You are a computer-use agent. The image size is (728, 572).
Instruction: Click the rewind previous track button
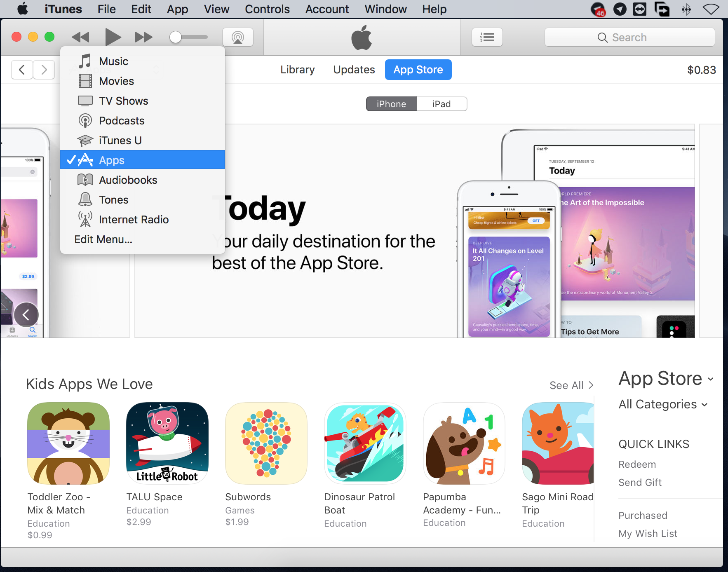[80, 37]
